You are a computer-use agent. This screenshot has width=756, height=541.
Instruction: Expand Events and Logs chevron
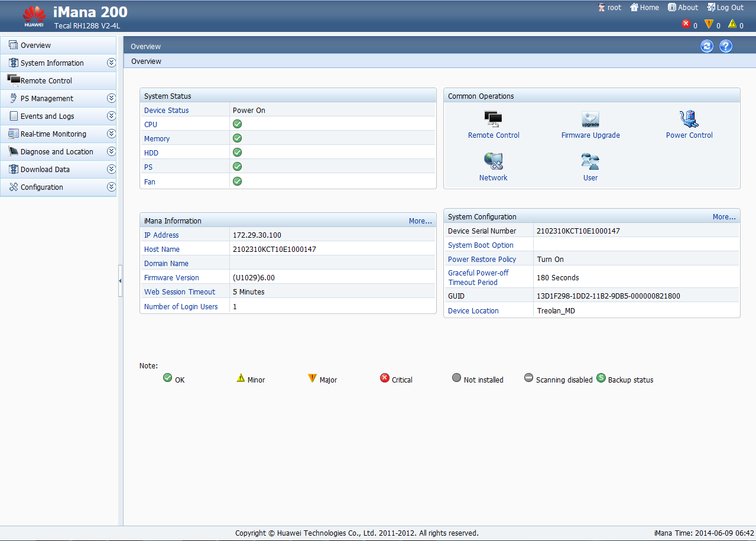point(111,116)
